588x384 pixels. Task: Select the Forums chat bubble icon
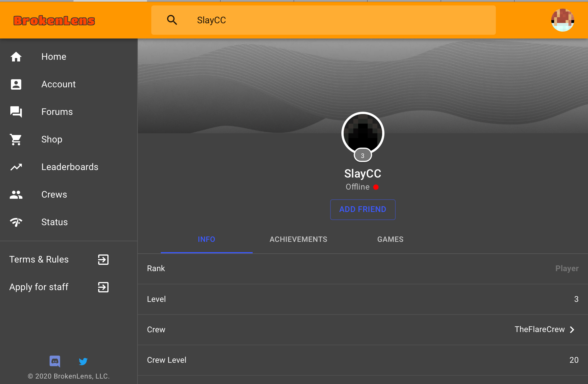[16, 112]
